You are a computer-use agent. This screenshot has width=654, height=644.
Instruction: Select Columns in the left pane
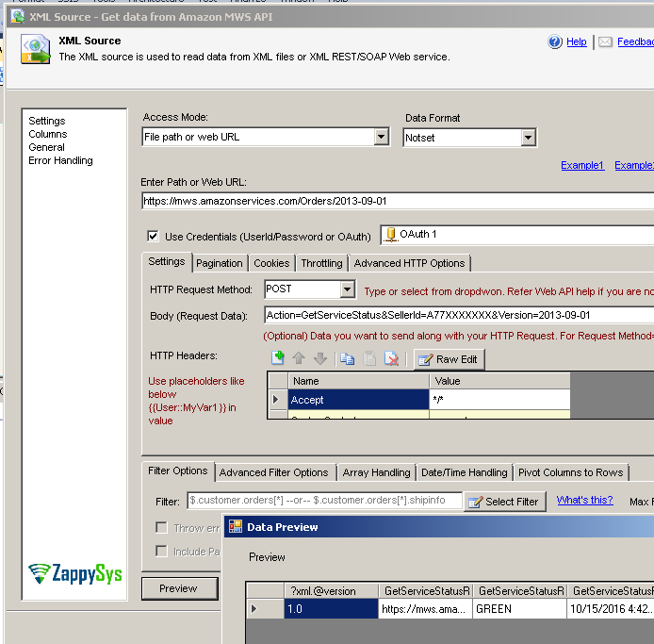(x=48, y=135)
